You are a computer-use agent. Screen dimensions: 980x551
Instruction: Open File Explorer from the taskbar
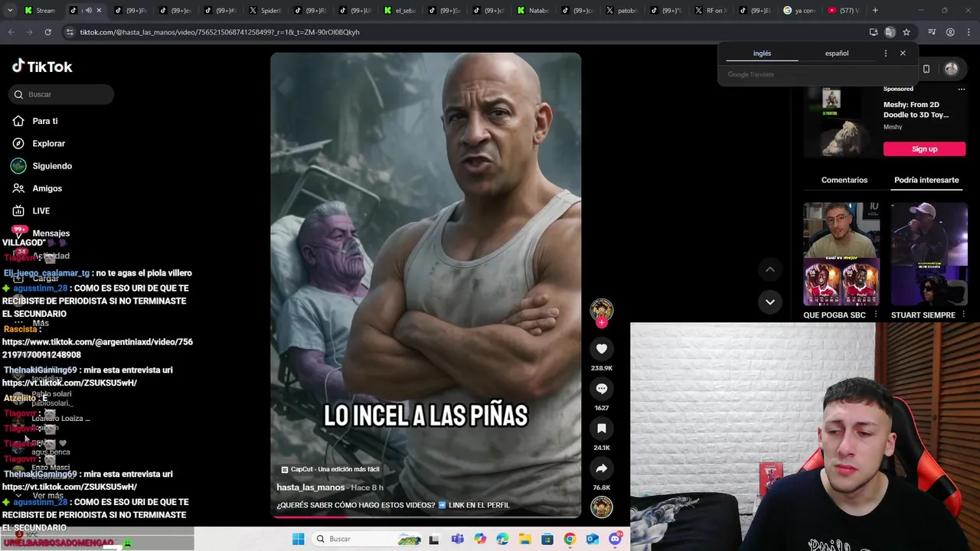click(x=525, y=539)
